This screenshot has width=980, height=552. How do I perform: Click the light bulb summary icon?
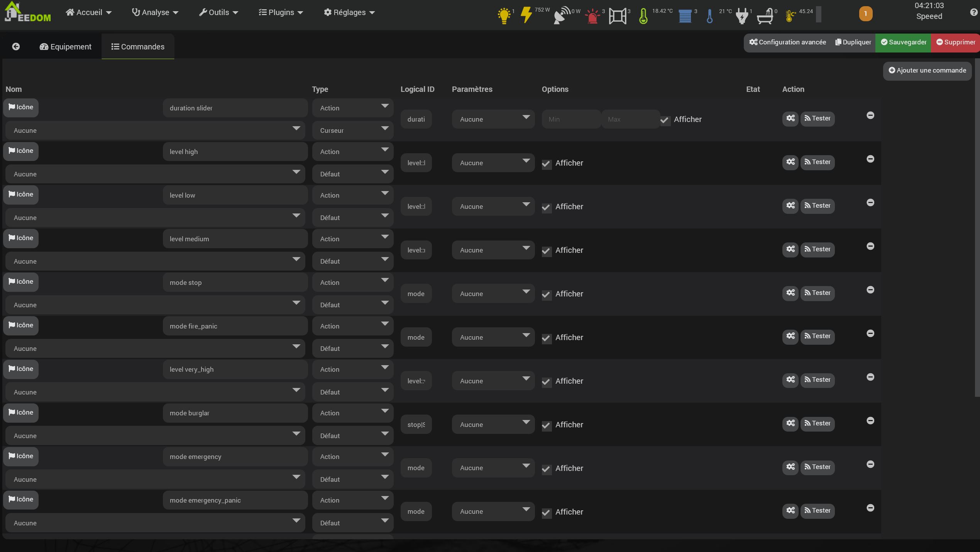coord(504,15)
